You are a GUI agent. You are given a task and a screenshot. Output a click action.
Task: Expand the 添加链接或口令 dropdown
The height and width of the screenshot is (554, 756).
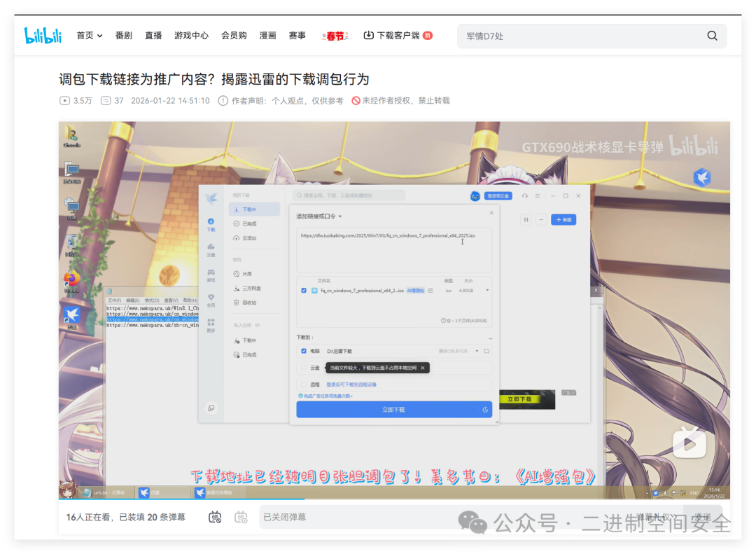coord(341,216)
